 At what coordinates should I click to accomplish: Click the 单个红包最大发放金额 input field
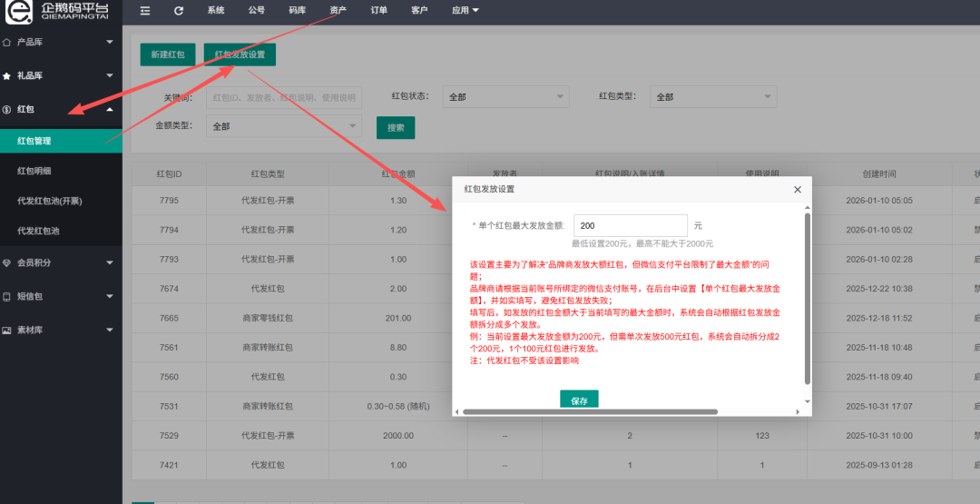pos(631,225)
